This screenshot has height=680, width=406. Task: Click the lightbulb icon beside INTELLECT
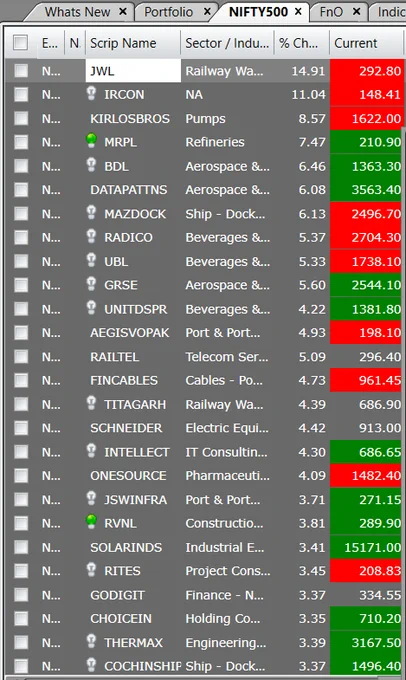tap(91, 451)
